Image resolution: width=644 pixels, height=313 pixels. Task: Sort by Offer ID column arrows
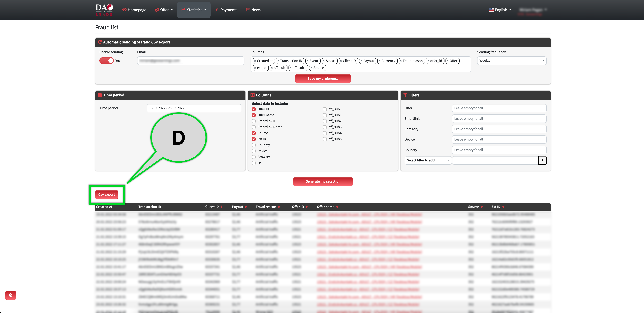307,207
